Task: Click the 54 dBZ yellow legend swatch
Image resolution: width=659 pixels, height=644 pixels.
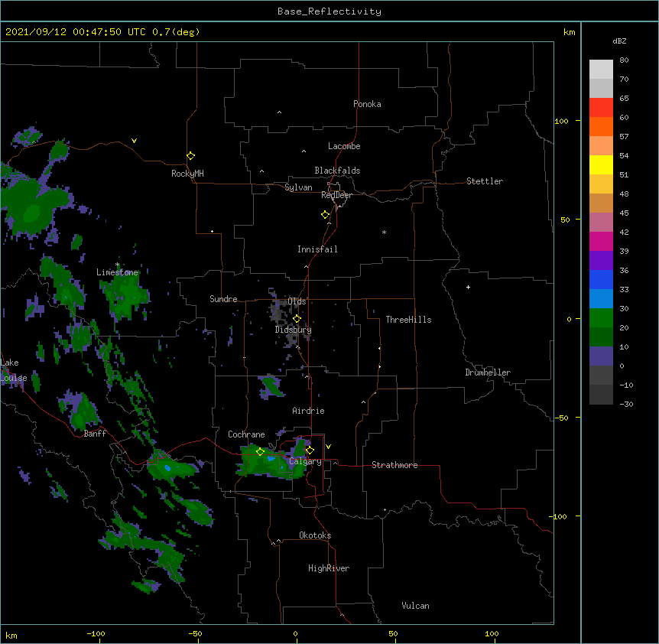Action: 601,164
